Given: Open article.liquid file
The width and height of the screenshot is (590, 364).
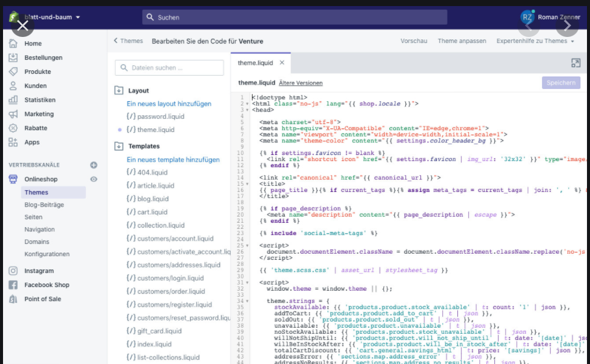Looking at the screenshot, I should point(150,185).
